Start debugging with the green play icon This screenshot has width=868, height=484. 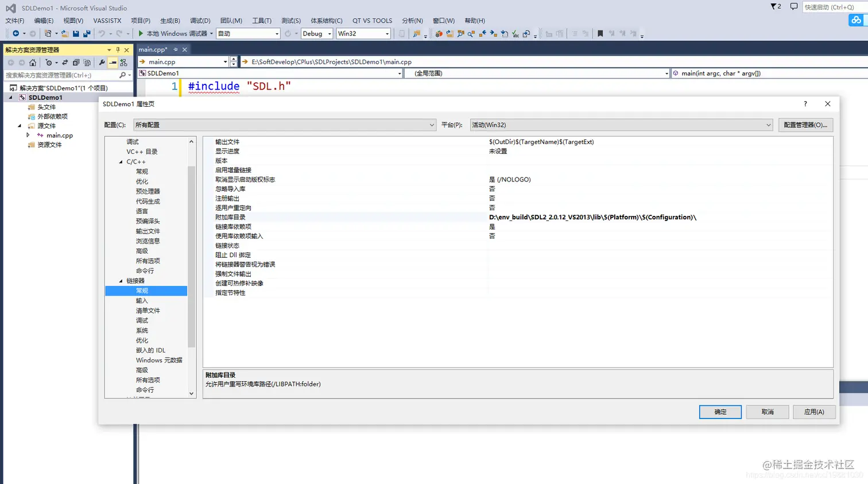click(141, 33)
